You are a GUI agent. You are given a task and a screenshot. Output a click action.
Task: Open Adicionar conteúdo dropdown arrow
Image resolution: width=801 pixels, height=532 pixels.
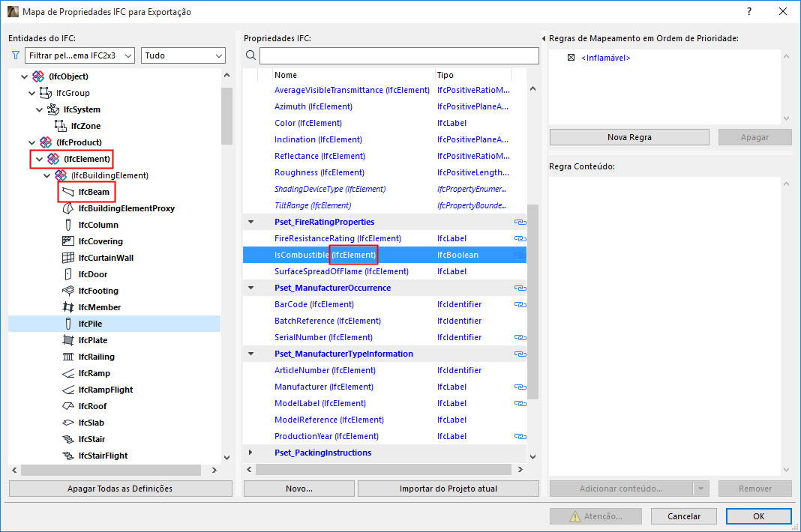pos(700,489)
